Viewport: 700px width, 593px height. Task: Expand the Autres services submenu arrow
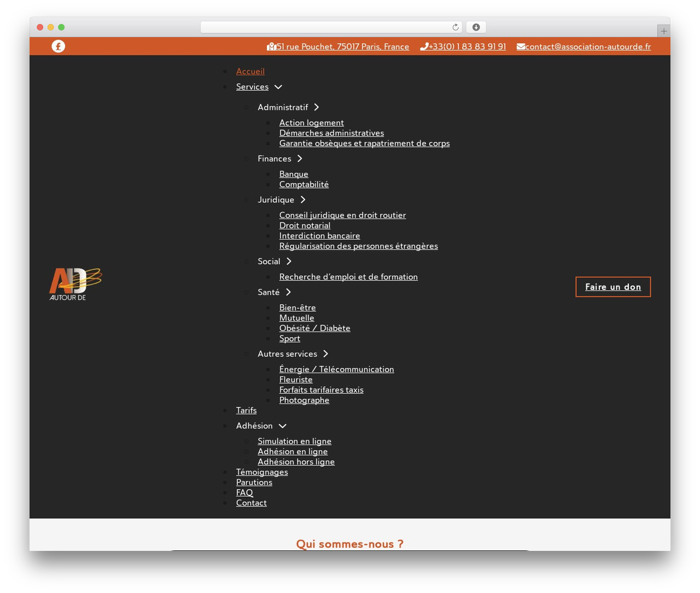pos(325,354)
